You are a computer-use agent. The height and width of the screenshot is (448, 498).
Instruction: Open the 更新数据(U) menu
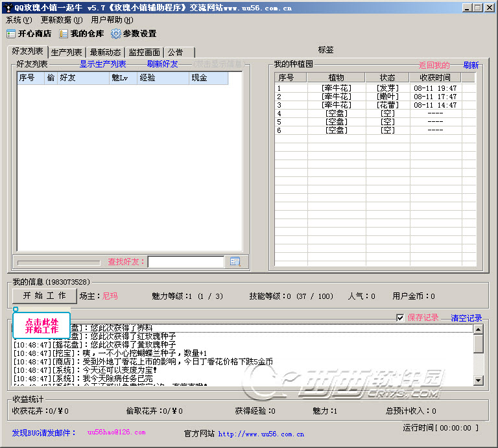(62, 20)
